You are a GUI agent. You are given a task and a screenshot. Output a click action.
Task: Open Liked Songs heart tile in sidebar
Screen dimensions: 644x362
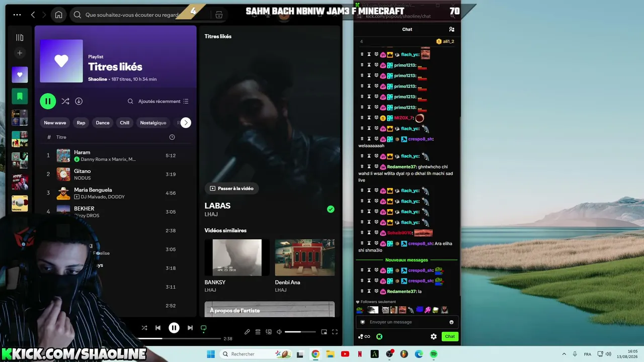pos(20,74)
